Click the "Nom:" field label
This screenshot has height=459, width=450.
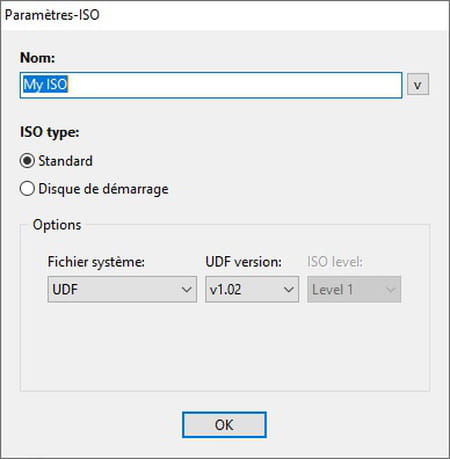37,58
